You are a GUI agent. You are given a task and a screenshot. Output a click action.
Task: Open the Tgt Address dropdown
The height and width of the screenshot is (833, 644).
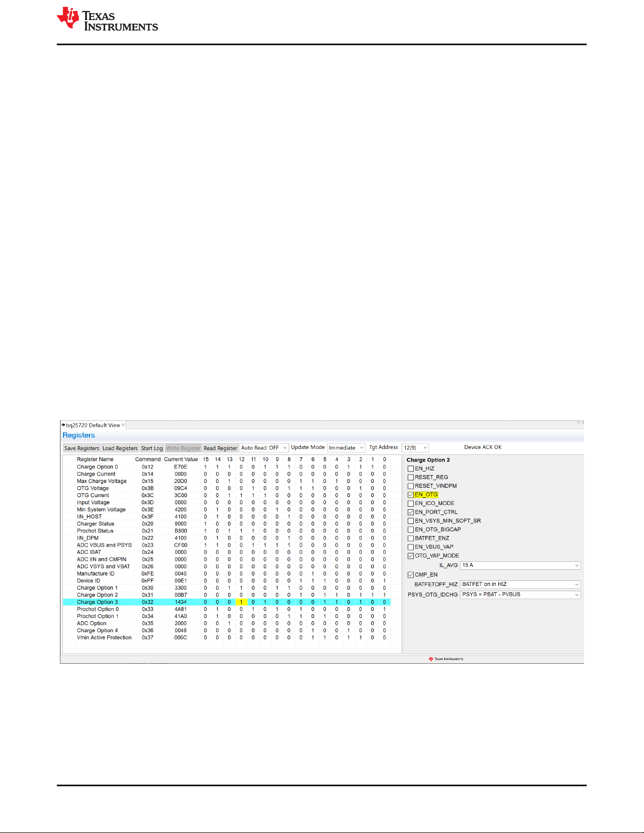415,448
